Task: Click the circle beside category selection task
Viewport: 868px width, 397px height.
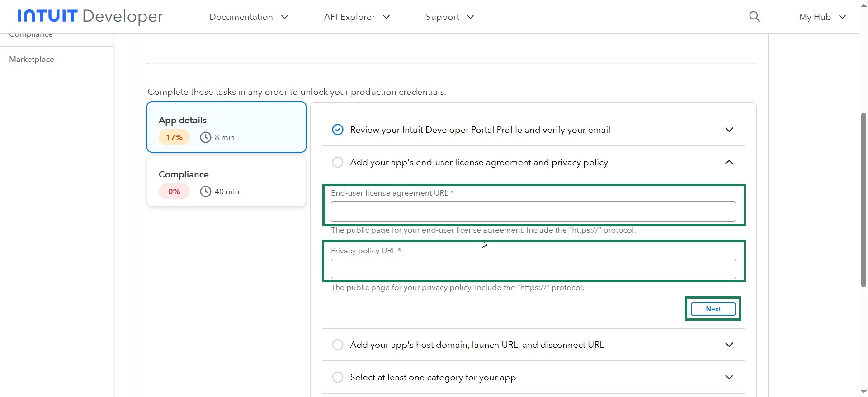Action: tap(338, 378)
